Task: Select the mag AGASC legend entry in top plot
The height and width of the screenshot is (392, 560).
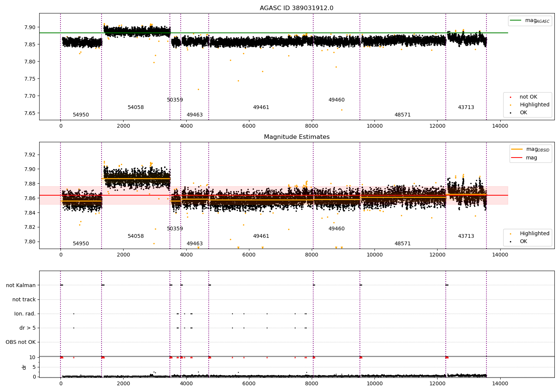Action: pyautogui.click(x=530, y=21)
